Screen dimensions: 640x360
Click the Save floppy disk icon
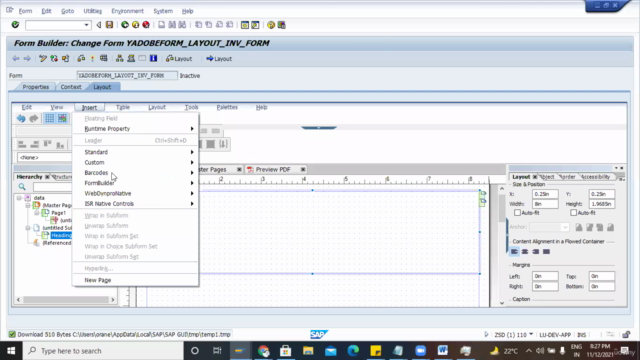click(109, 25)
